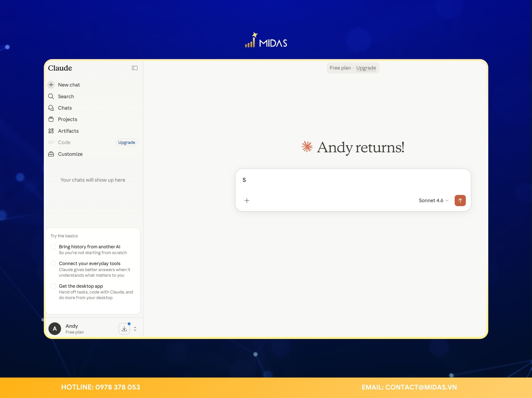Click the Free plan label in the top banner
The image size is (532, 398).
pos(340,68)
